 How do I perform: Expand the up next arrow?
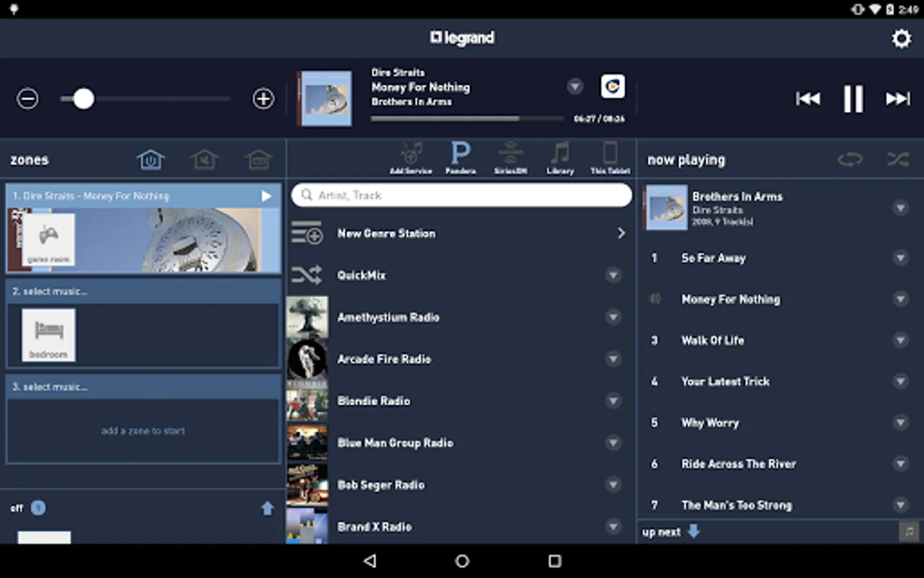[694, 532]
